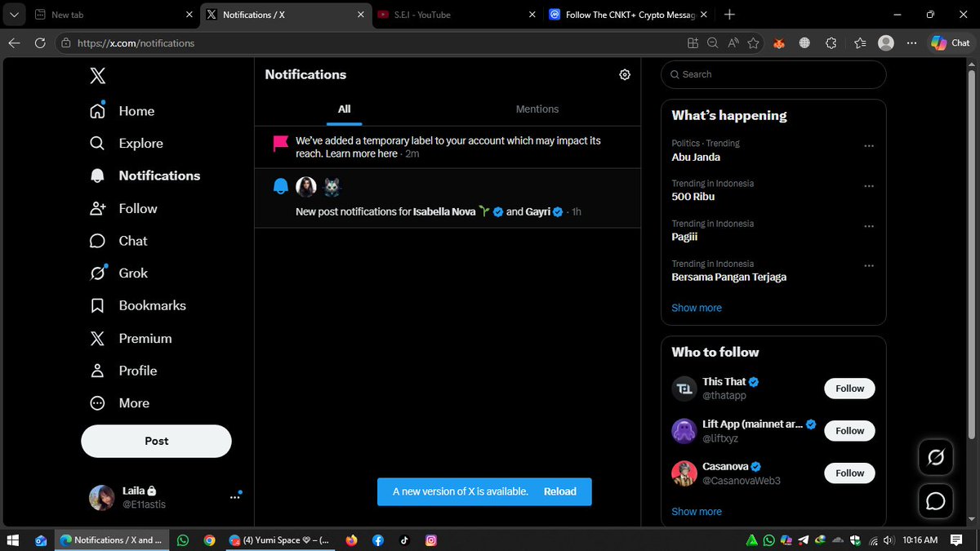Open Bersama Pangan Terjaga trending topic

(x=729, y=277)
